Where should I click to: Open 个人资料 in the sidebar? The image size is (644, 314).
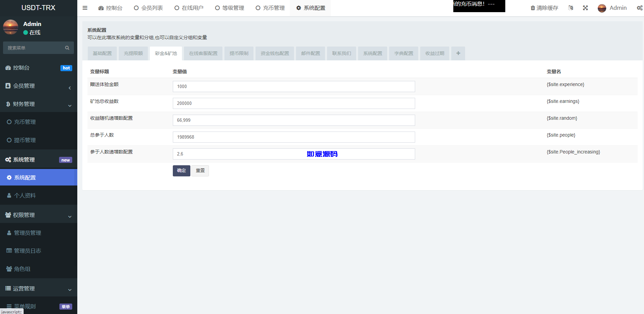tap(38, 196)
